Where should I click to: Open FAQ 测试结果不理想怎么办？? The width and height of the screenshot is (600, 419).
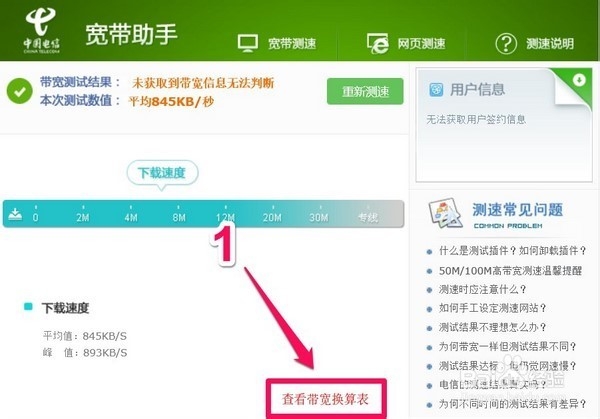click(492, 327)
